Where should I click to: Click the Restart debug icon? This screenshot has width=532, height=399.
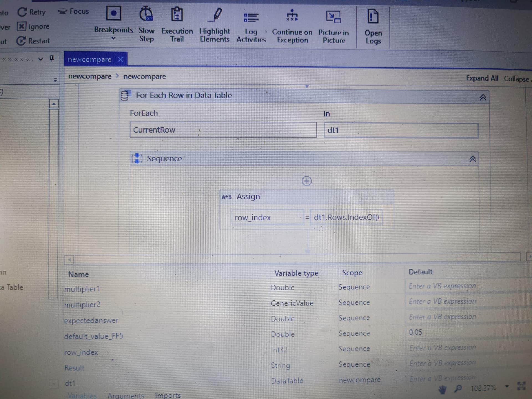tap(21, 41)
